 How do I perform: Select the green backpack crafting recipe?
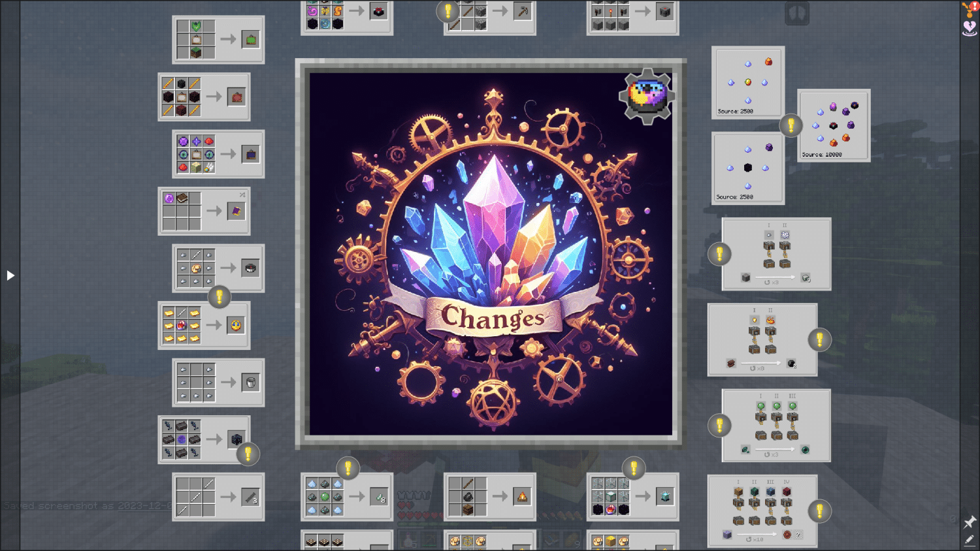218,40
